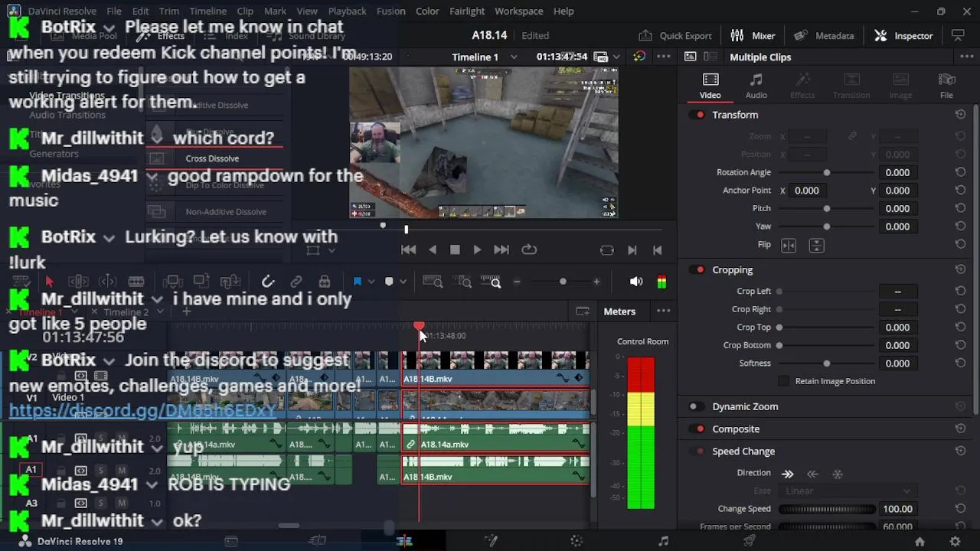Set speed direction to freeze frame
This screenshot has height=551, width=980.
838,474
